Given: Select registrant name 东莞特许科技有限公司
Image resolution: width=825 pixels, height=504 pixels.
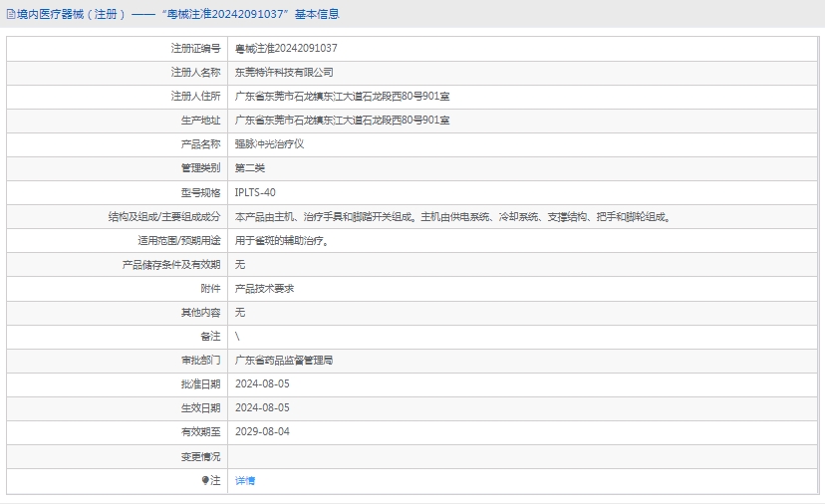Looking at the screenshot, I should (283, 73).
